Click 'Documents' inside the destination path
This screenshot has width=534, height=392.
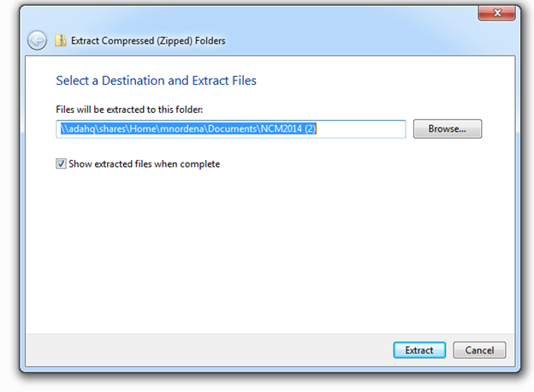pos(232,128)
